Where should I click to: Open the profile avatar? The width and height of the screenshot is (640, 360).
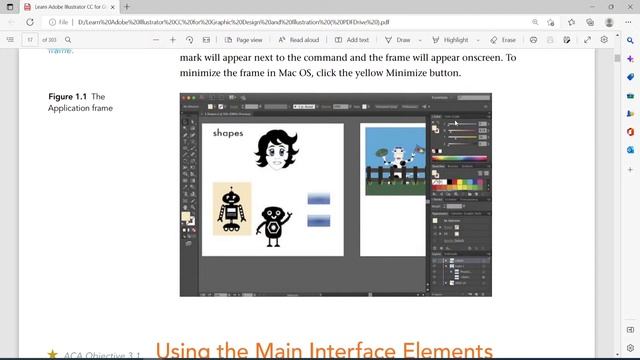[609, 22]
